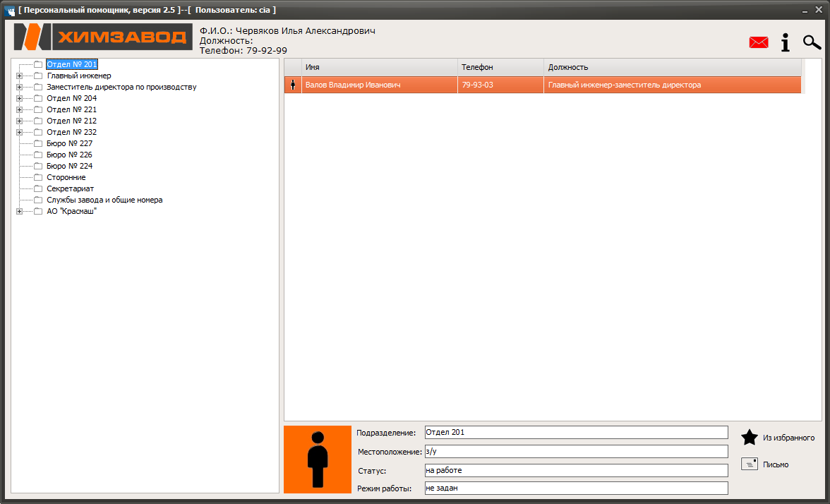Open the red envelope mail icon
830x504 pixels.
click(759, 43)
